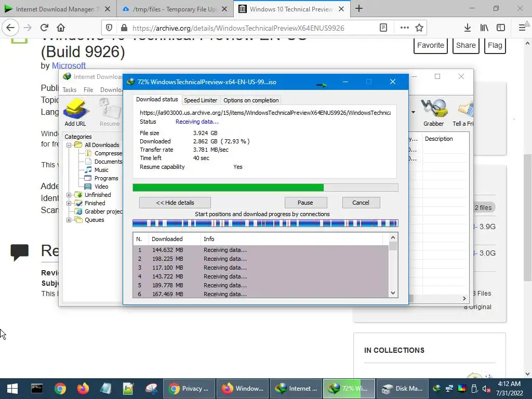The height and width of the screenshot is (399, 532).
Task: Click Firefox address bar URL field
Action: coord(238,28)
